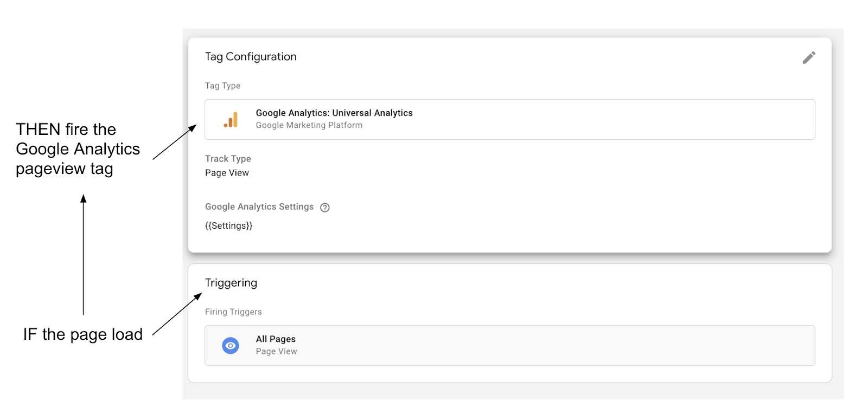Click the Page View track type value
This screenshot has width=868, height=420.
(227, 173)
